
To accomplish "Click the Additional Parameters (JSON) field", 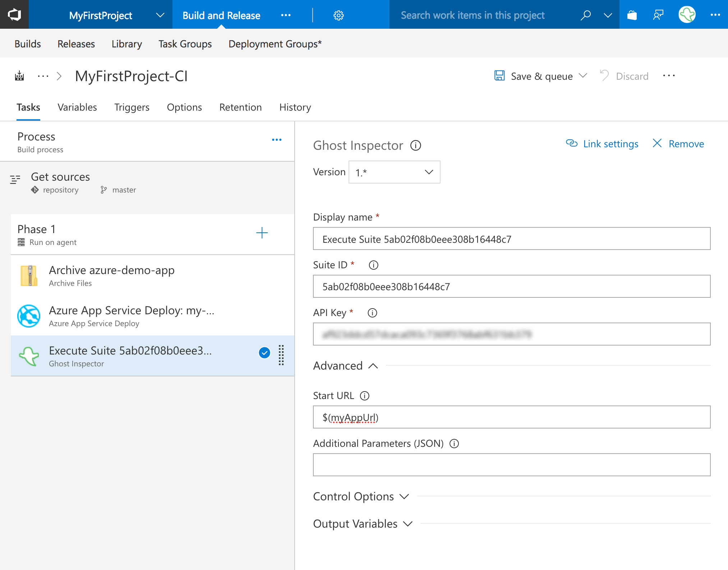I will click(x=512, y=465).
